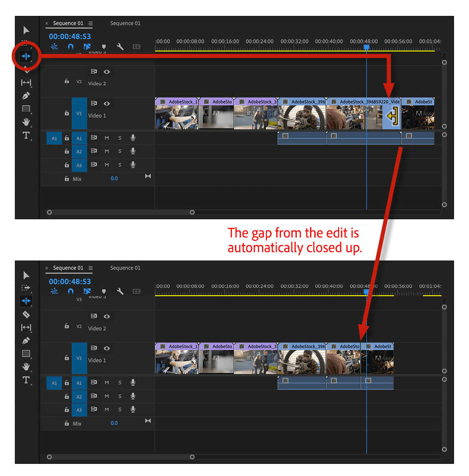Switch to active Sequence 01 tab in lower panel
The width and height of the screenshot is (469, 476).
coord(68,268)
